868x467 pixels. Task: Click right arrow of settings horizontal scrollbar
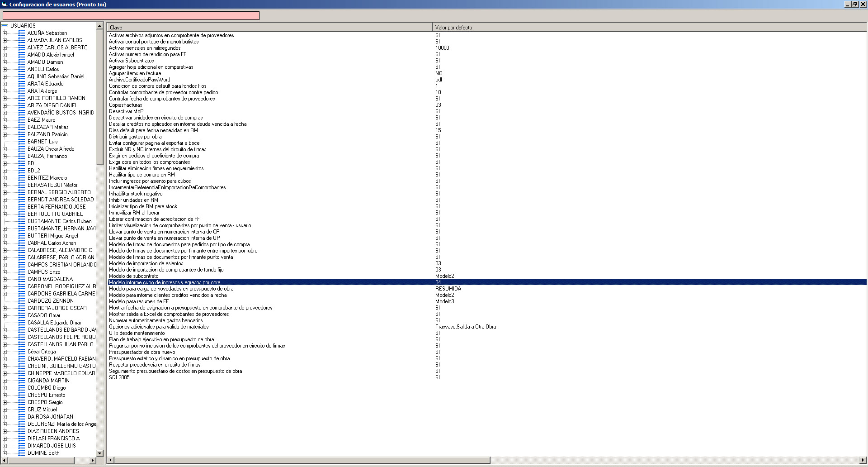pyautogui.click(x=863, y=460)
